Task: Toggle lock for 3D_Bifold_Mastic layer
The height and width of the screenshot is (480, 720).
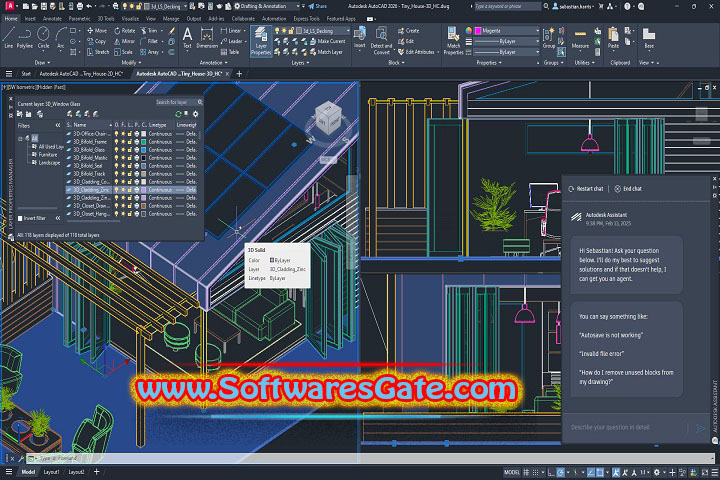Action: click(x=130, y=158)
